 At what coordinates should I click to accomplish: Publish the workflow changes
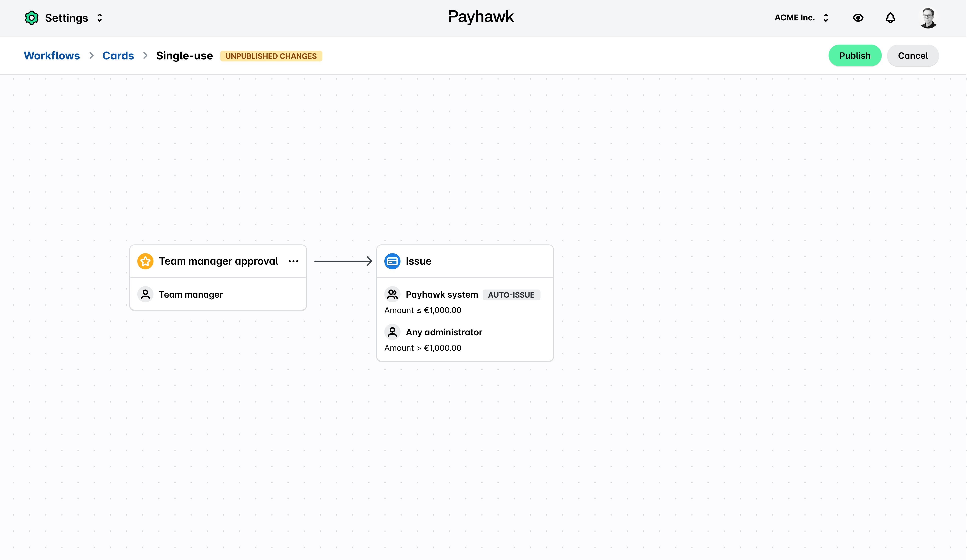click(855, 56)
